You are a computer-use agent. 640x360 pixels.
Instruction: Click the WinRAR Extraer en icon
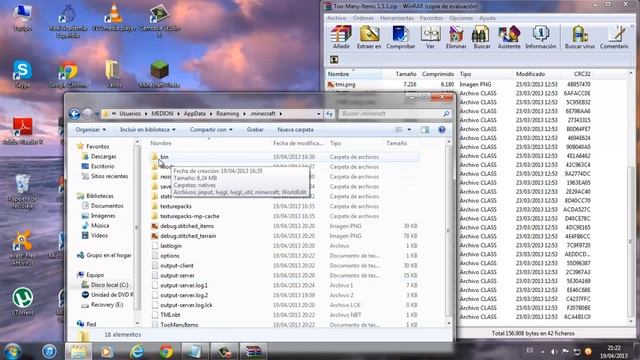click(x=369, y=37)
